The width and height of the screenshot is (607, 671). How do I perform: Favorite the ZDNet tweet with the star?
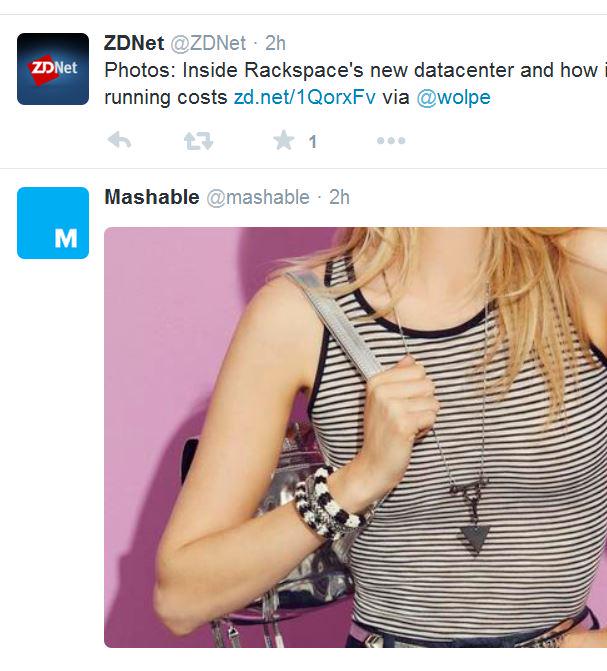284,140
